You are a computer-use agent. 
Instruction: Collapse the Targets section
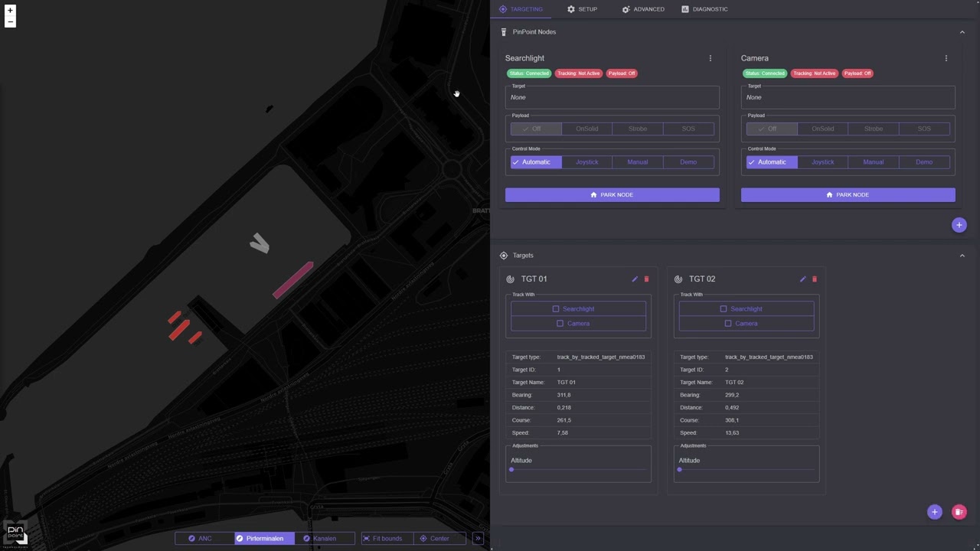coord(962,256)
